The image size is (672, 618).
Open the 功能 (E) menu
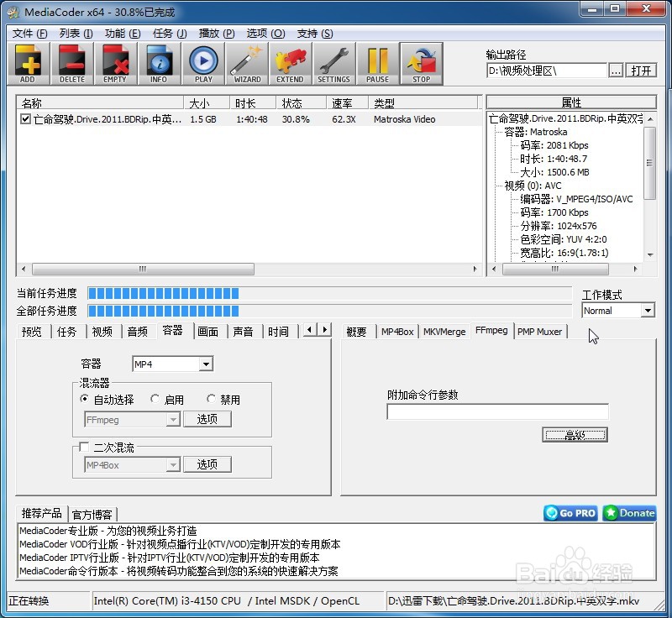pyautogui.click(x=123, y=34)
